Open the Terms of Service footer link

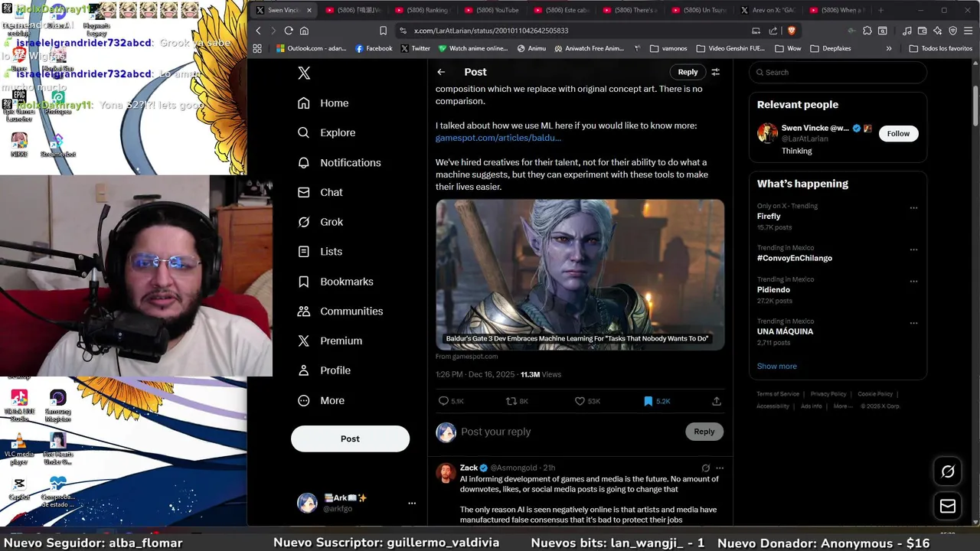778,394
